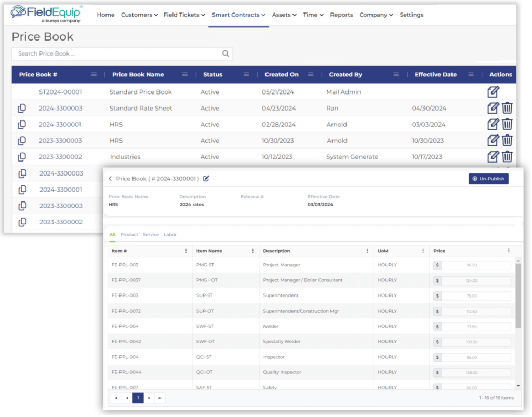Jump to the last page with pagination control
The width and height of the screenshot is (532, 417).
click(160, 398)
